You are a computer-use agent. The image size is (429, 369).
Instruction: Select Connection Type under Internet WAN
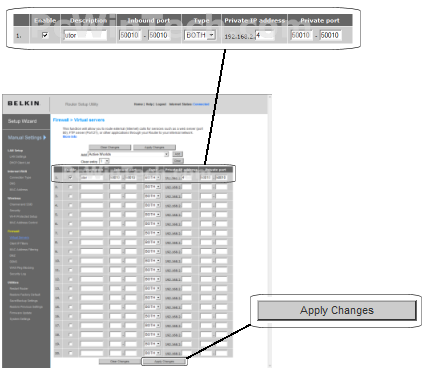(x=20, y=177)
